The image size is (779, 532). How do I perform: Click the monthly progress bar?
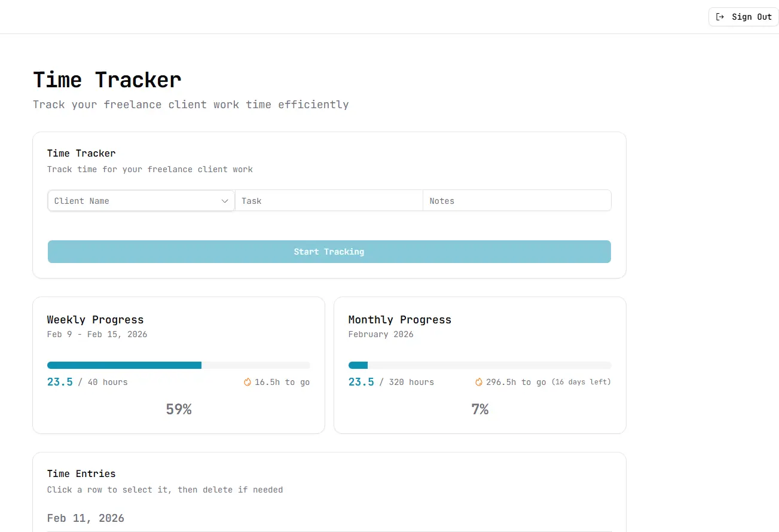pyautogui.click(x=479, y=365)
